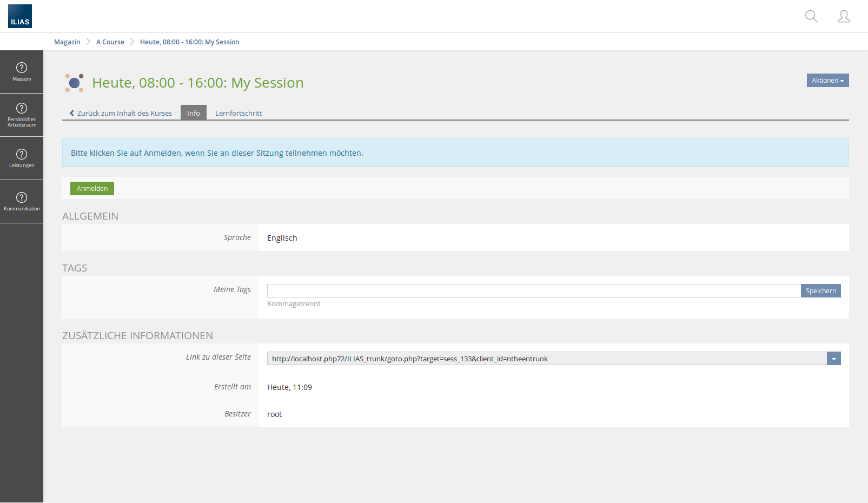This screenshot has width=868, height=503.
Task: Select the permanent link URL field
Action: pos(546,359)
